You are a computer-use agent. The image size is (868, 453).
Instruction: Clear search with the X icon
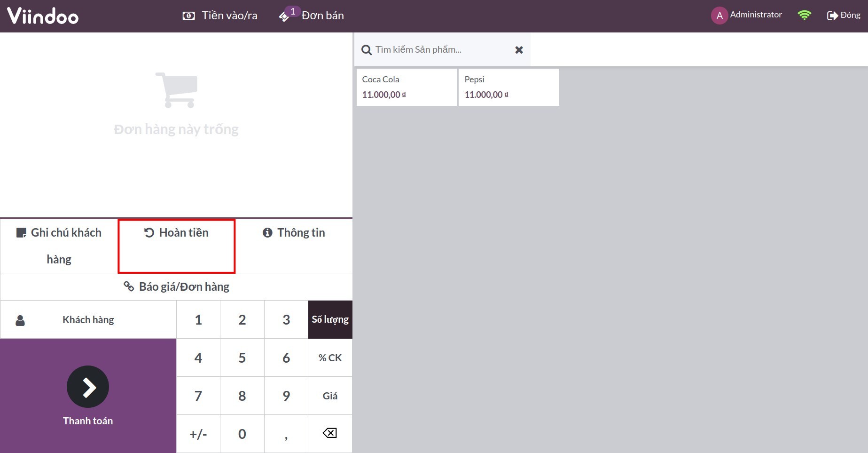(x=519, y=50)
